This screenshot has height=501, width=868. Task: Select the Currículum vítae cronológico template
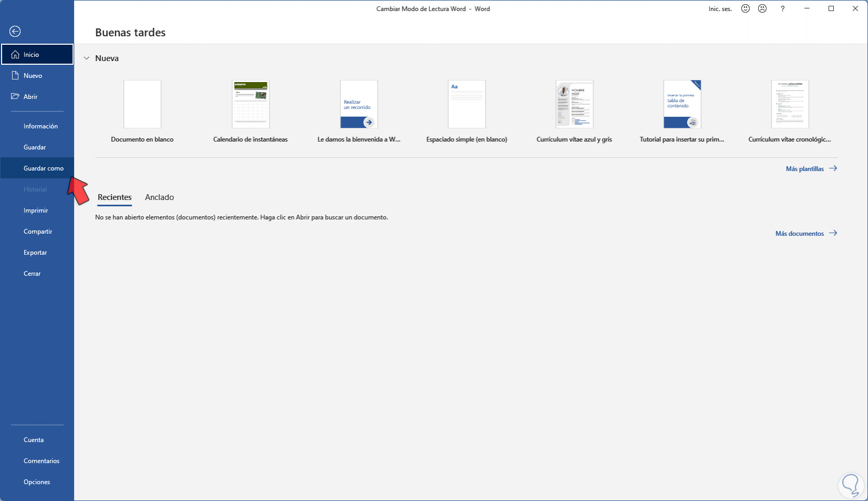pyautogui.click(x=790, y=112)
